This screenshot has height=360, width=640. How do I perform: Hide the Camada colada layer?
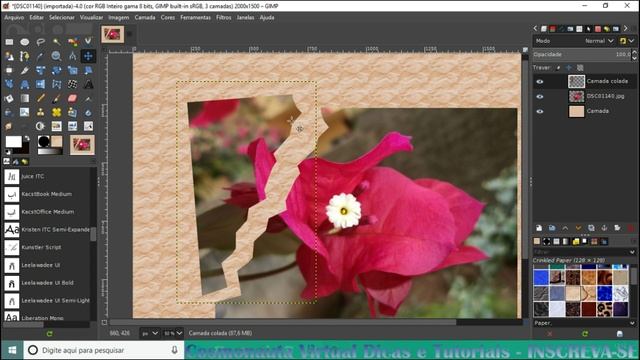point(540,82)
